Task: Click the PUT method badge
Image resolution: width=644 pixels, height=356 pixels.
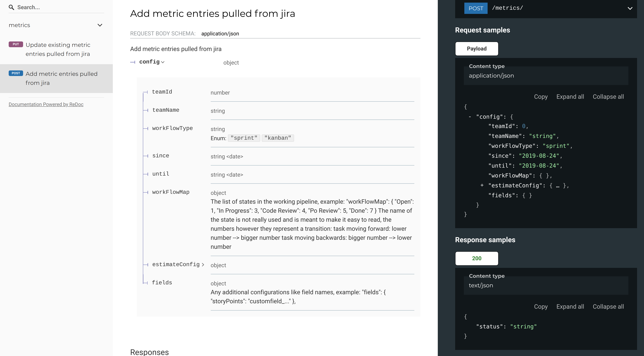Action: click(x=16, y=44)
